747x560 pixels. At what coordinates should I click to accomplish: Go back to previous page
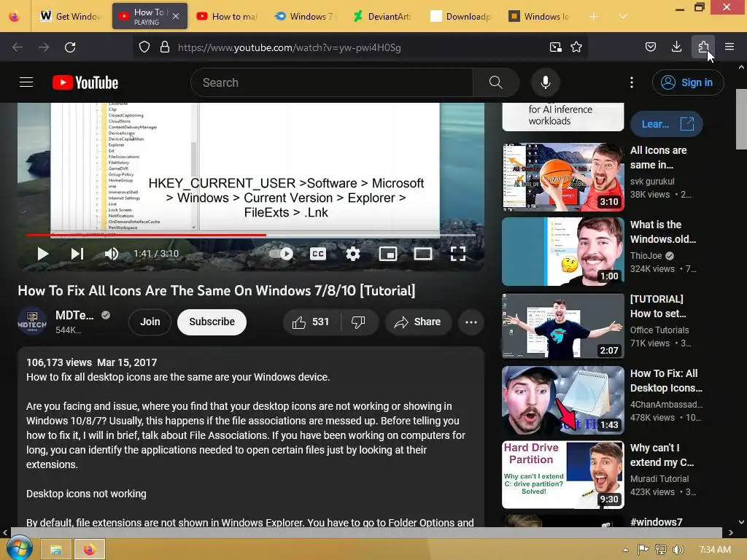tap(18, 47)
